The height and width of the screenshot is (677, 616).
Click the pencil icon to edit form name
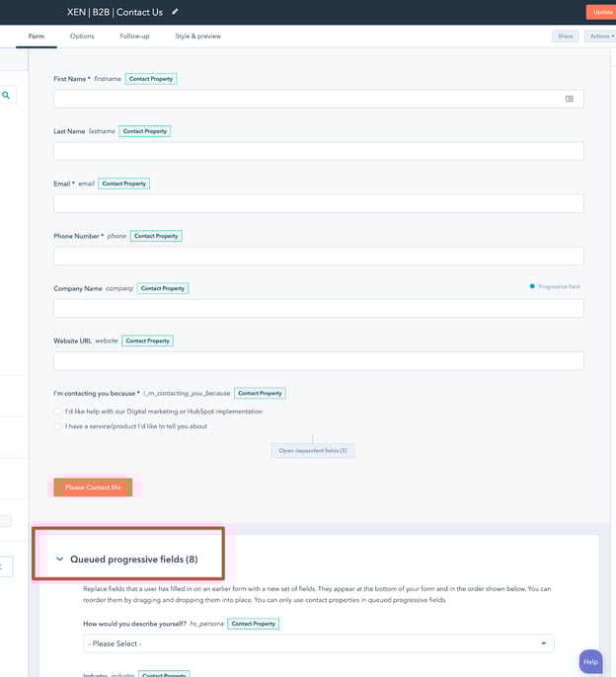click(x=176, y=12)
